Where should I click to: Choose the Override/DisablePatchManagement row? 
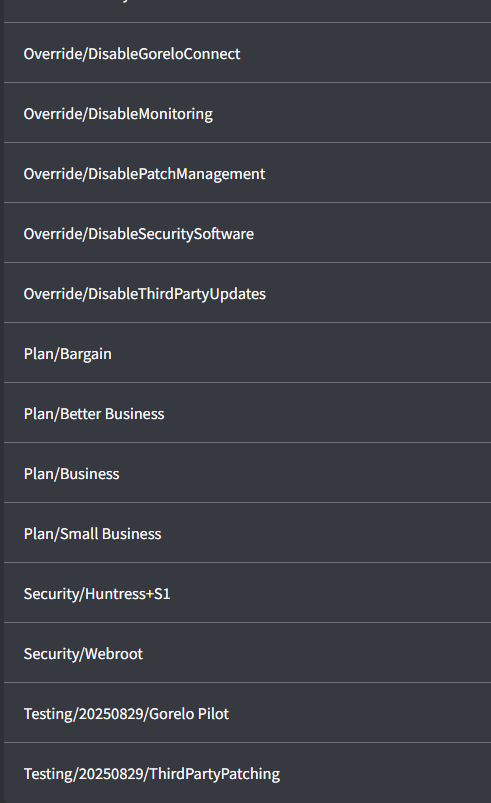(x=247, y=173)
